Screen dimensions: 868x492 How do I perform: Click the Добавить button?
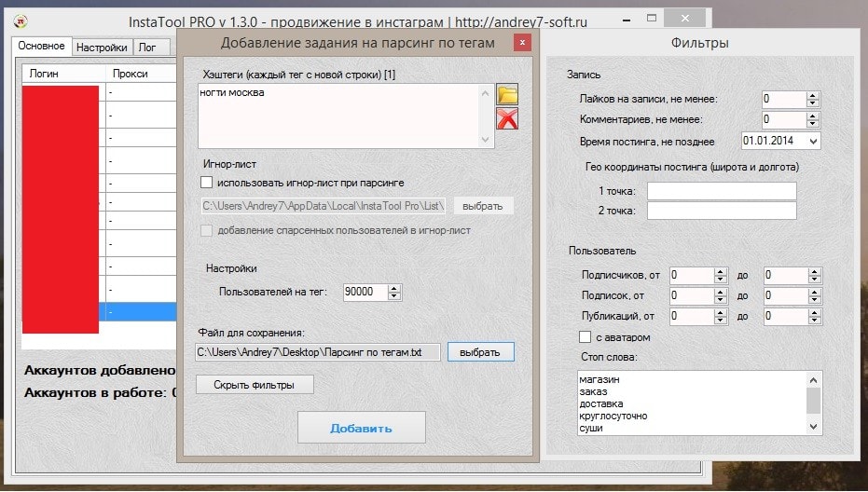coord(362,428)
